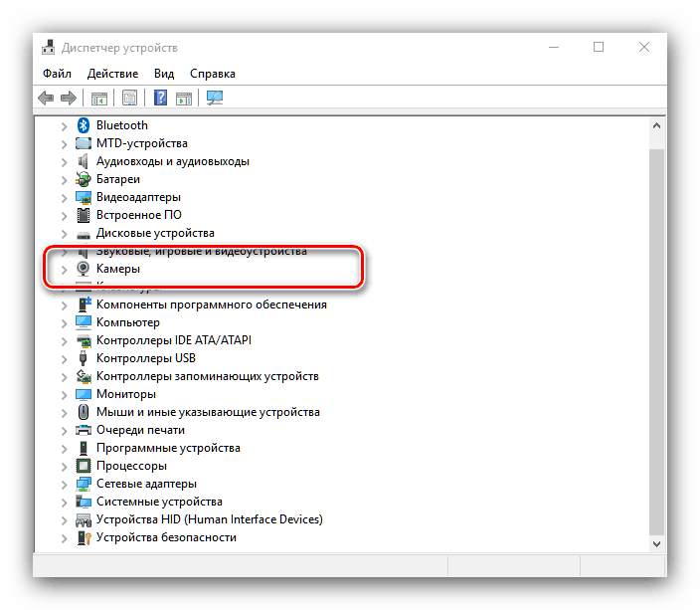
Task: Minimize the Диспетчер устройств window
Action: coord(554,47)
